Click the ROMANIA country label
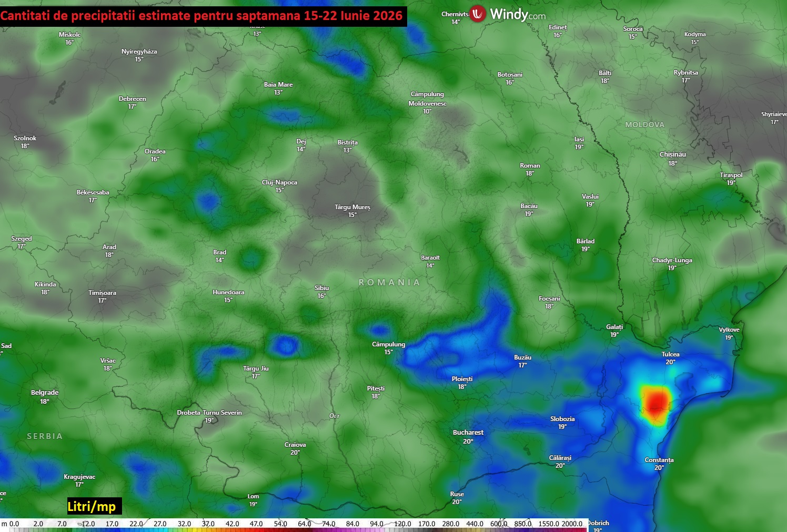The image size is (787, 532). click(389, 282)
